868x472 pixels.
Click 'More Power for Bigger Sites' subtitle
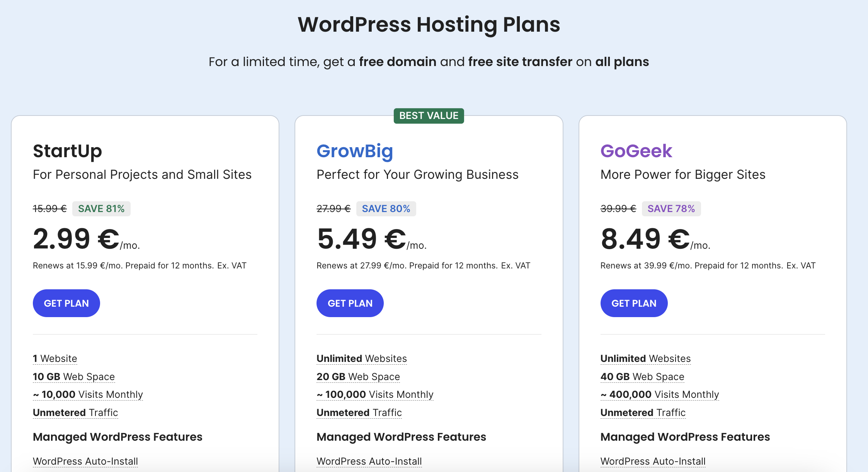683,175
